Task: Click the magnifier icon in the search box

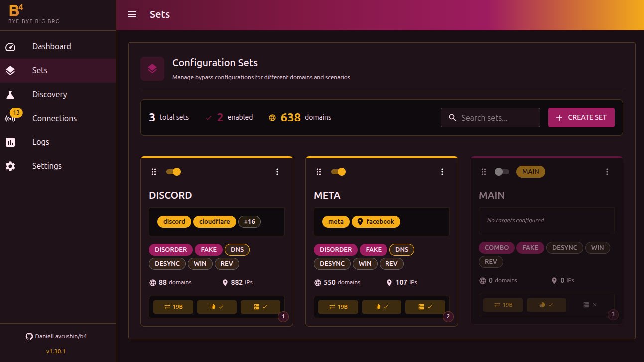Action: pyautogui.click(x=452, y=117)
